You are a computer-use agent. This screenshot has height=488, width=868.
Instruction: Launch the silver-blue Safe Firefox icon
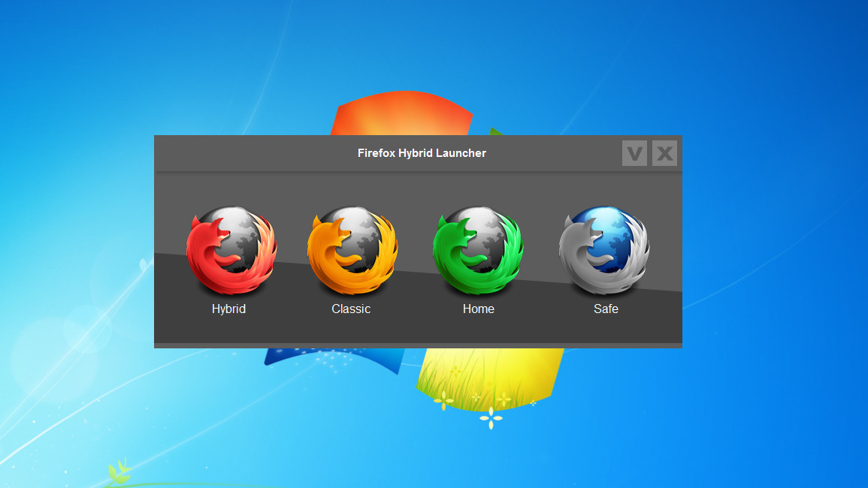coord(604,250)
